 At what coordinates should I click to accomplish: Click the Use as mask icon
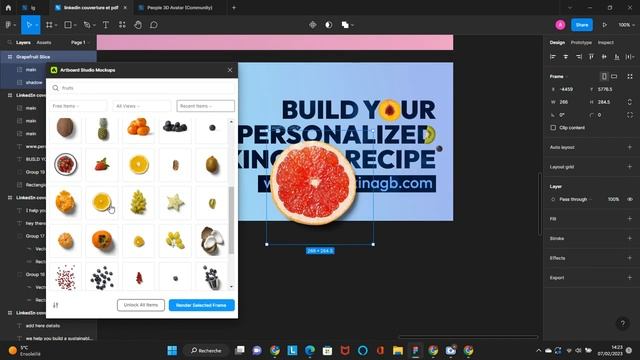coord(329,25)
